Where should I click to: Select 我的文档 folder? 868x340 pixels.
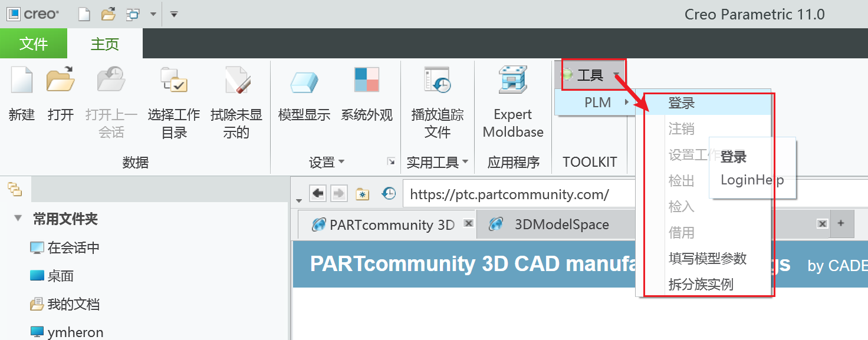65,304
